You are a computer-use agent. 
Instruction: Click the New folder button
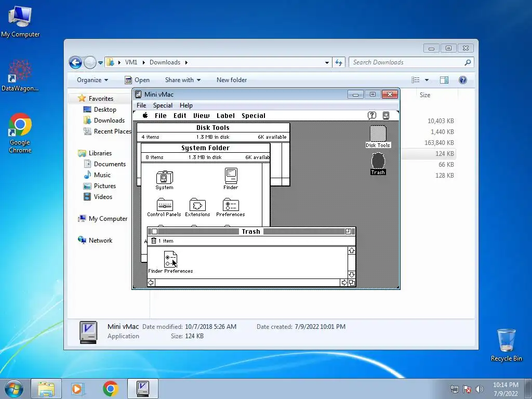pyautogui.click(x=232, y=80)
